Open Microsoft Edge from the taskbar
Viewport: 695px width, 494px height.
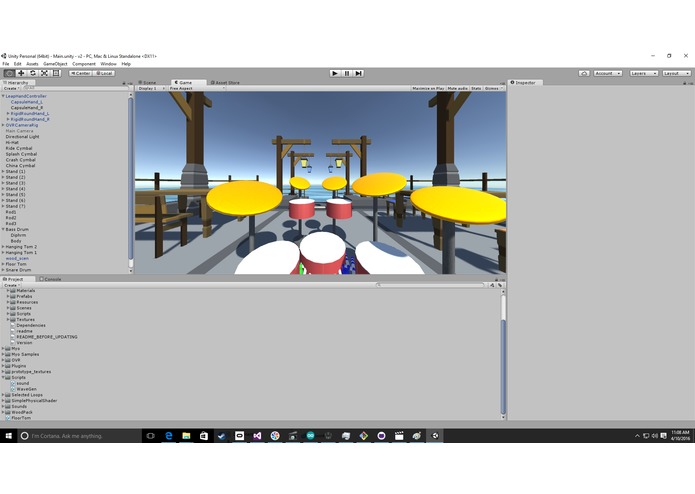(x=168, y=436)
